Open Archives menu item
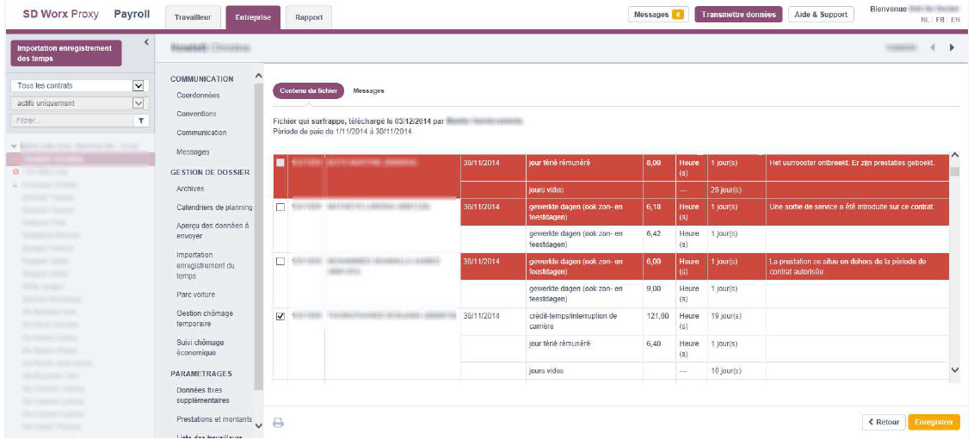This screenshot has height=440, width=980. 190,189
